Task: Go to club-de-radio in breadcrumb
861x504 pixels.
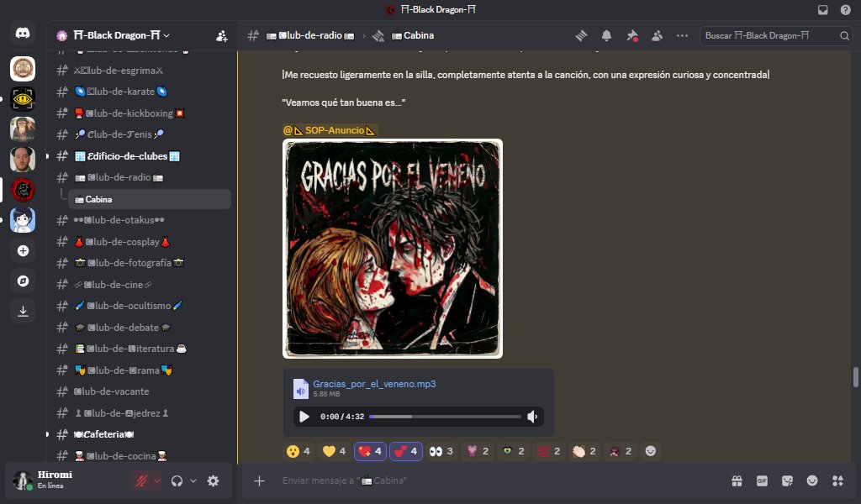Action: [310, 35]
